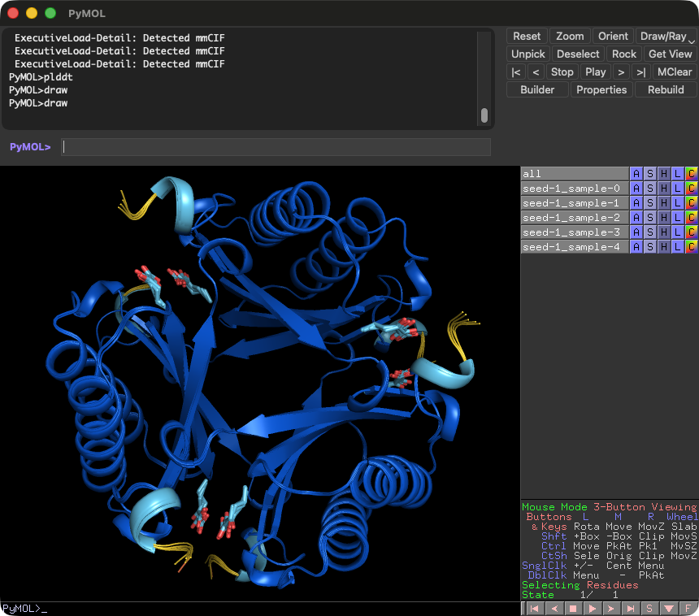
Task: Click the Orient button
Action: [x=613, y=36]
